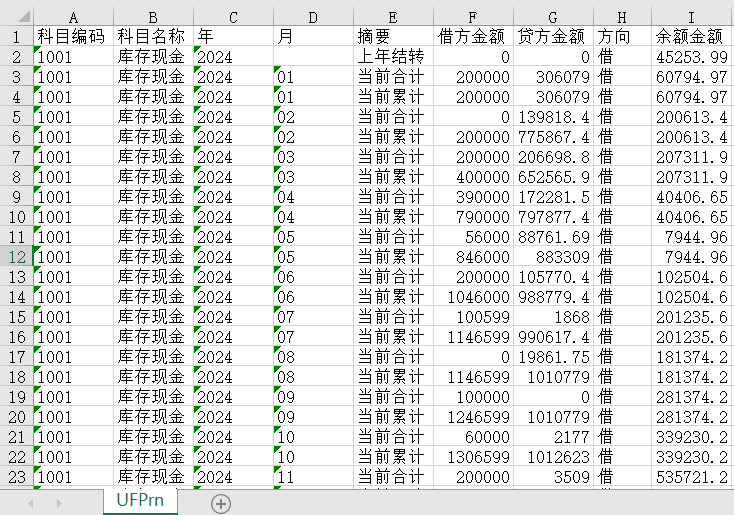The width and height of the screenshot is (734, 515).
Task: Select credit cell 1868
Action: point(554,316)
